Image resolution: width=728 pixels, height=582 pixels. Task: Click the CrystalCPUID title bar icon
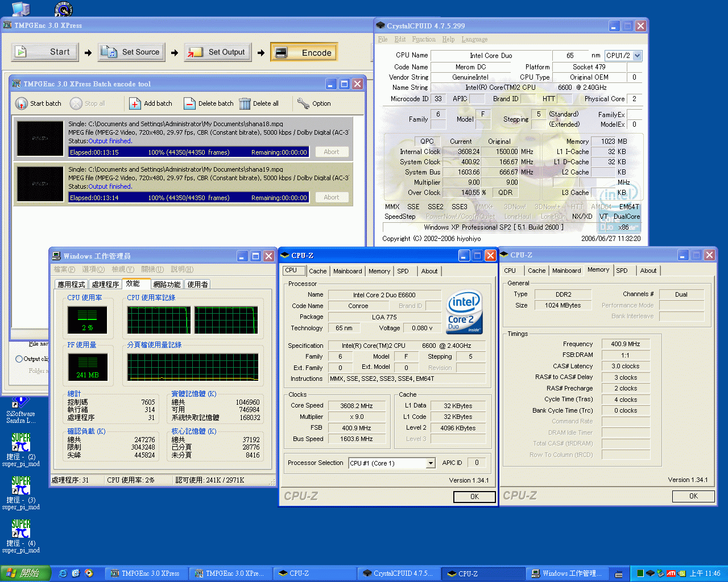coord(380,26)
